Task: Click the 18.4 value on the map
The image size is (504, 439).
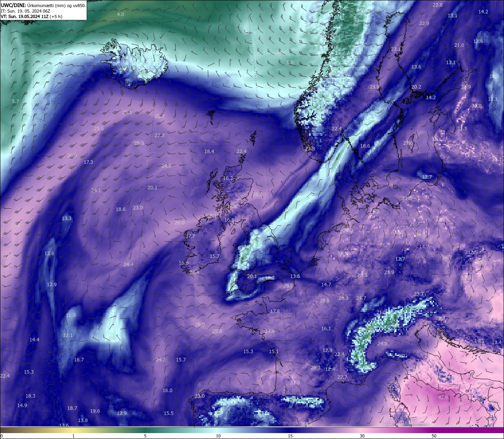Action: click(209, 151)
